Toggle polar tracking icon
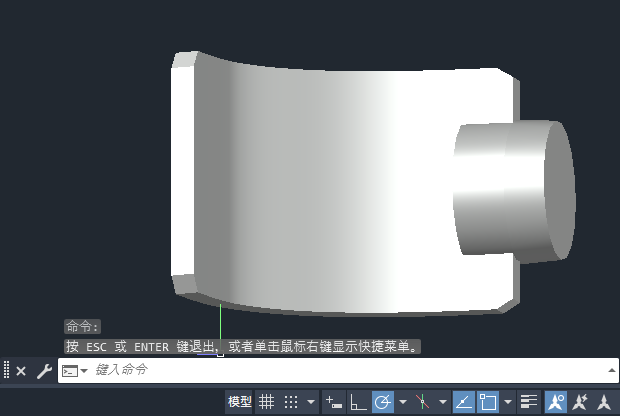 [x=383, y=402]
